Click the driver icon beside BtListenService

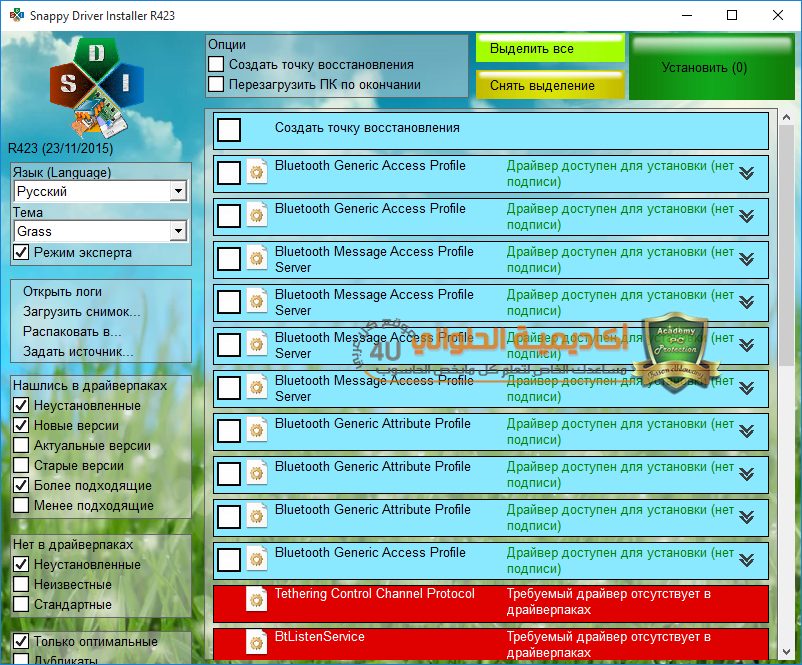click(257, 642)
